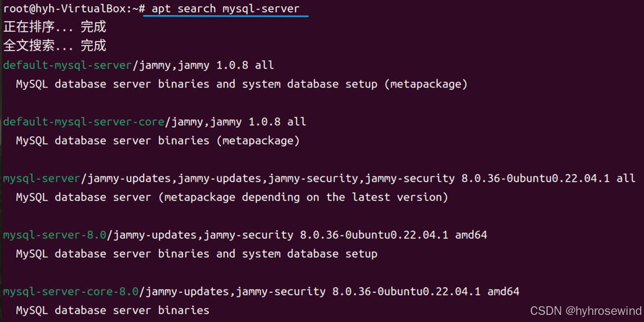Viewport: 644px width, 322px height.
Task: Click the line '全文搜索... 完成'
Action: pyautogui.click(x=54, y=46)
